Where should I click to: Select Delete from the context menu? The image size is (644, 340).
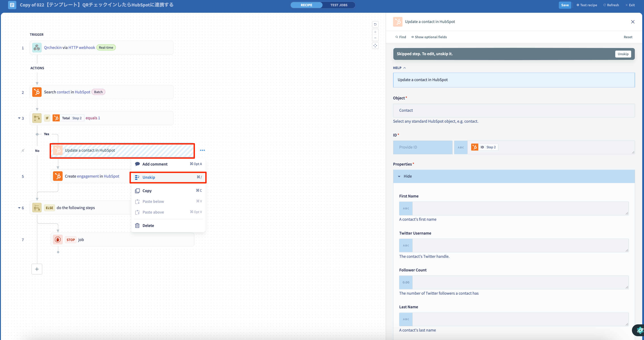pos(168,226)
